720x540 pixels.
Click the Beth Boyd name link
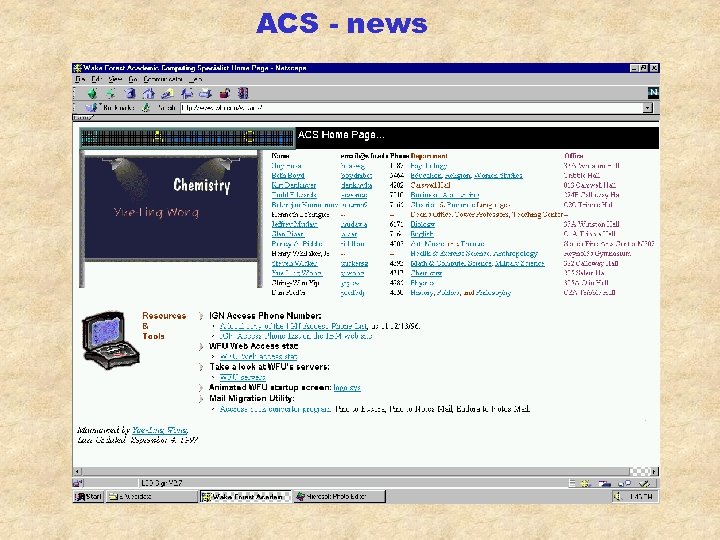(288, 175)
